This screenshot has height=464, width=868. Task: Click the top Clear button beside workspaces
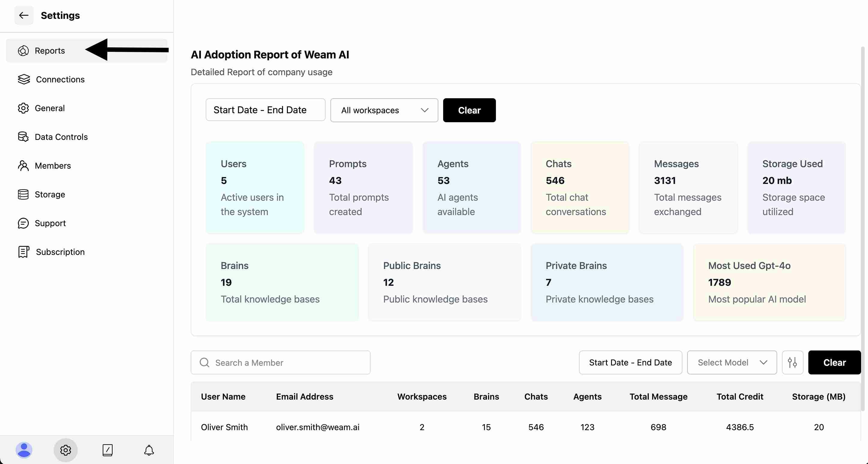tap(469, 110)
